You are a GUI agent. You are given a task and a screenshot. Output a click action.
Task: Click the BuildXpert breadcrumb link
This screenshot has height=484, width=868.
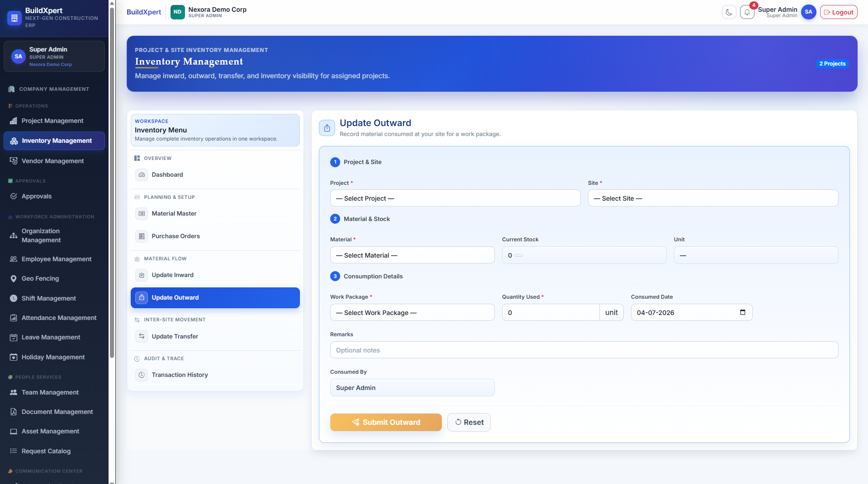click(x=144, y=12)
